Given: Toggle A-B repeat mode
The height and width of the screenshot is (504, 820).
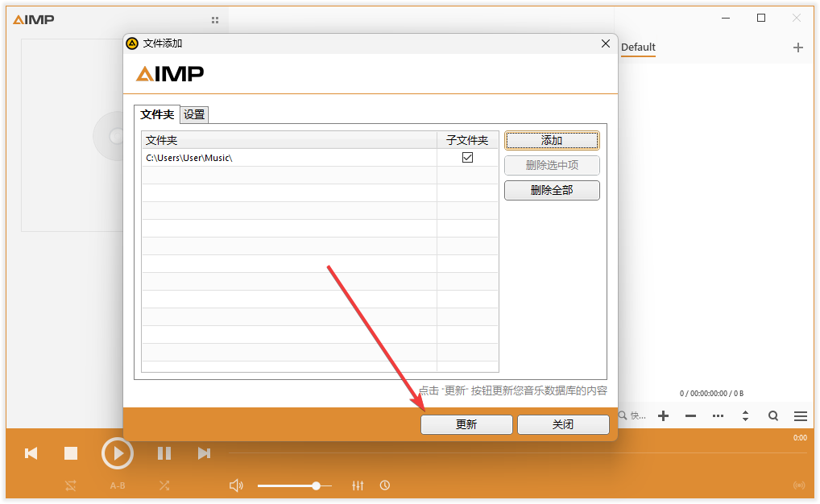Looking at the screenshot, I should click(118, 485).
